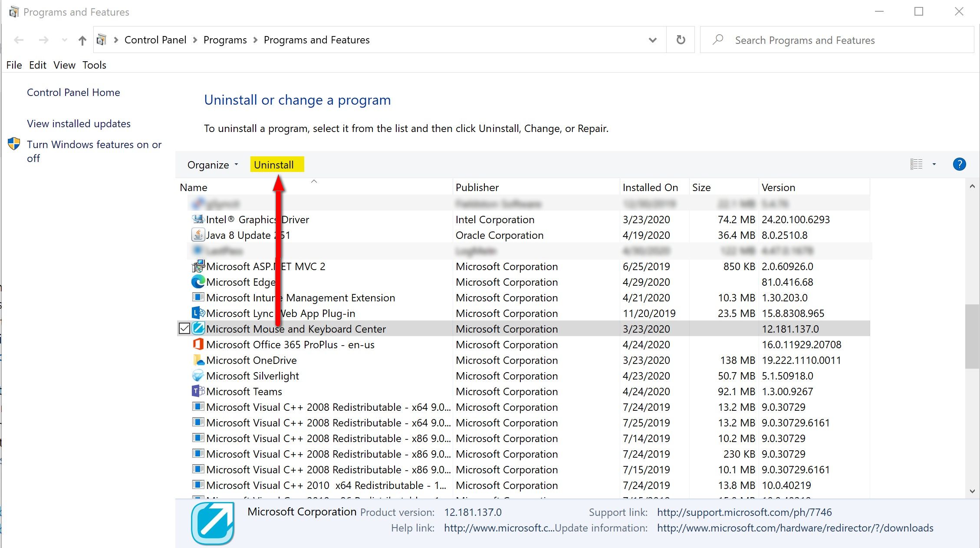
Task: Click the Microsoft Edge icon
Action: tap(198, 282)
